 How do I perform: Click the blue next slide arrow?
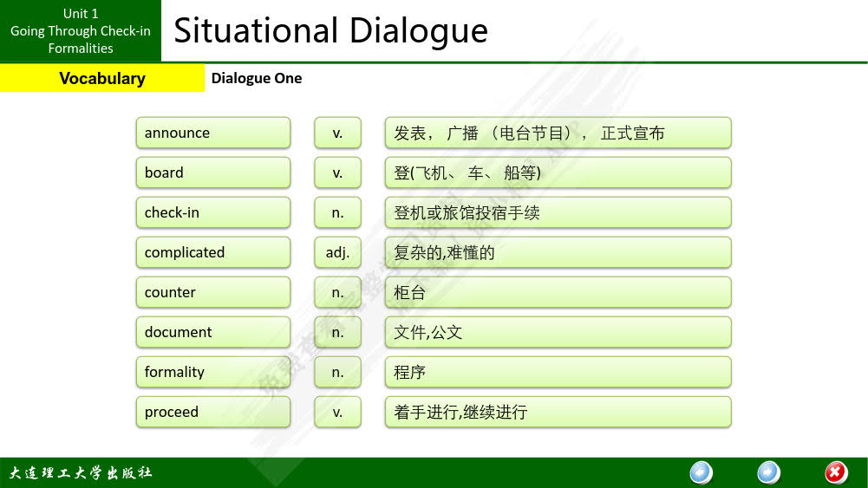pyautogui.click(x=768, y=472)
